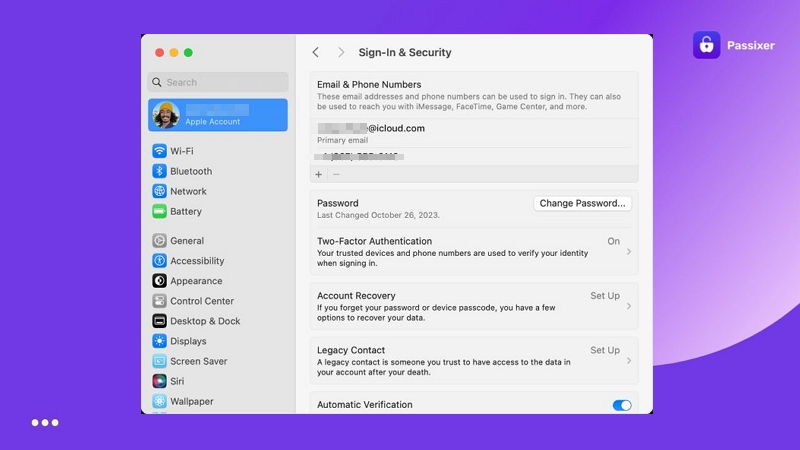800x450 pixels.
Task: Click the Automatic Verification label
Action: pyautogui.click(x=365, y=405)
